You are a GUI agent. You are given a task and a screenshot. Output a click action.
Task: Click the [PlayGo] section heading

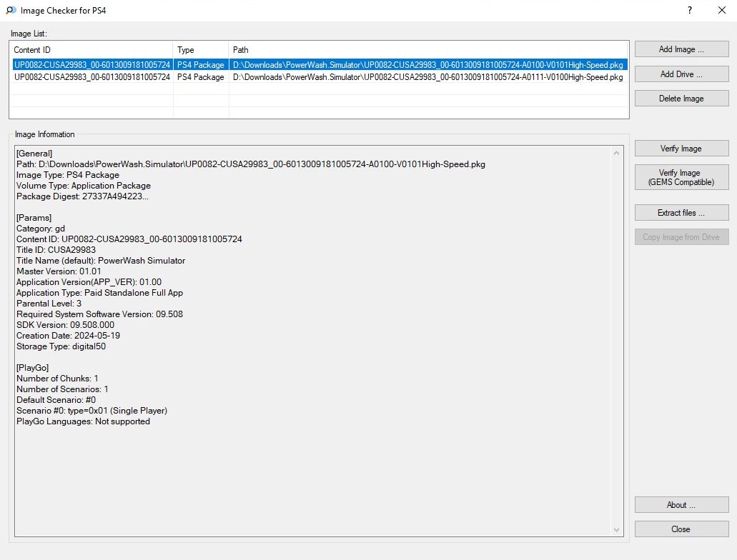tap(32, 368)
